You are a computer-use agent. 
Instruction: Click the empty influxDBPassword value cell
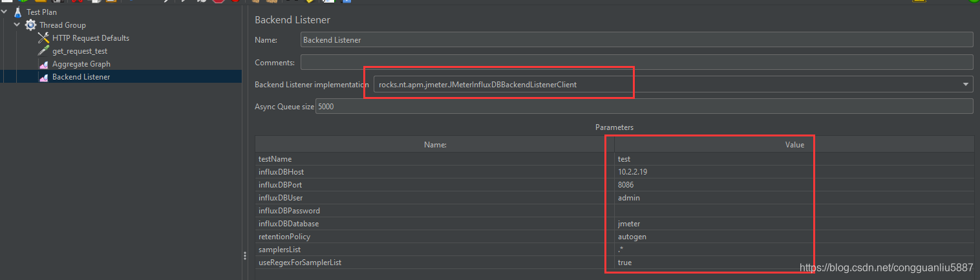(x=794, y=211)
